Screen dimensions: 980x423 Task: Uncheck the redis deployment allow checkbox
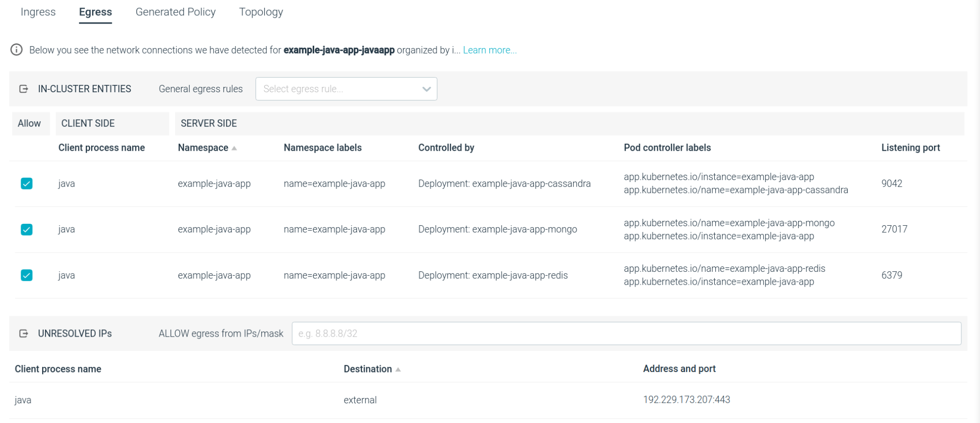[26, 275]
